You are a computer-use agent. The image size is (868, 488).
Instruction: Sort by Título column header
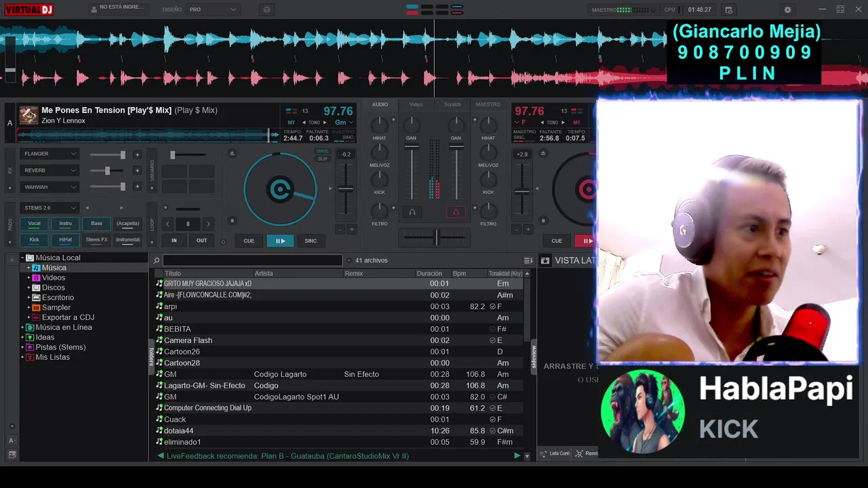(x=207, y=273)
